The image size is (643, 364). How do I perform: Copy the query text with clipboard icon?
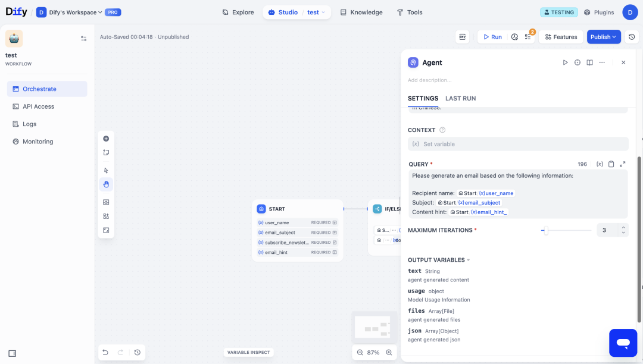click(611, 164)
